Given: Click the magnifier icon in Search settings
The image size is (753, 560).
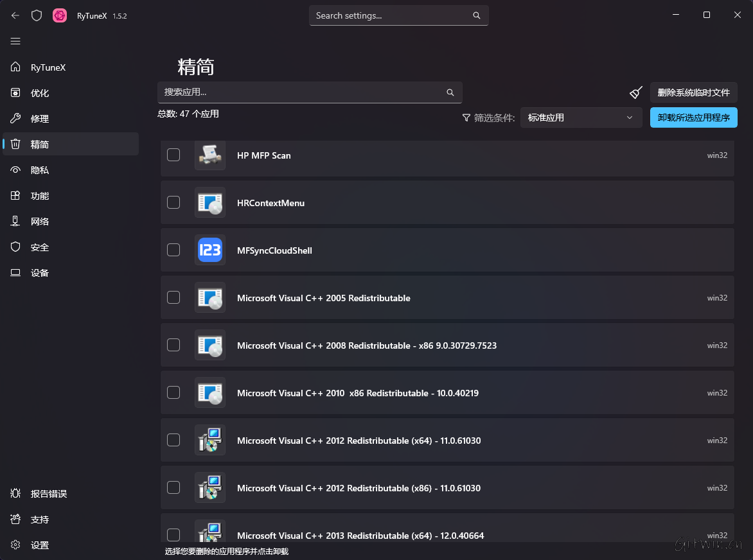Looking at the screenshot, I should point(476,15).
